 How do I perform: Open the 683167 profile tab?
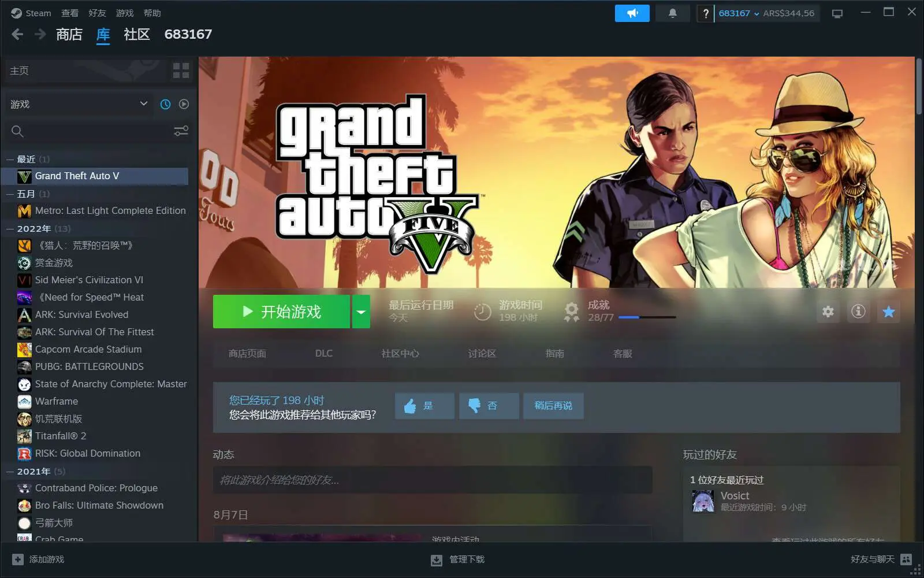click(x=188, y=35)
